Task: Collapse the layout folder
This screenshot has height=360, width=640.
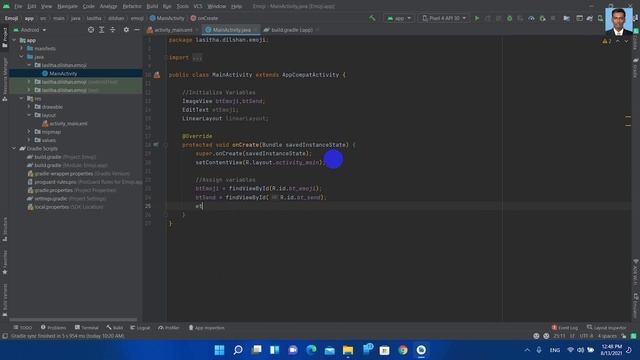Action: coord(29,115)
